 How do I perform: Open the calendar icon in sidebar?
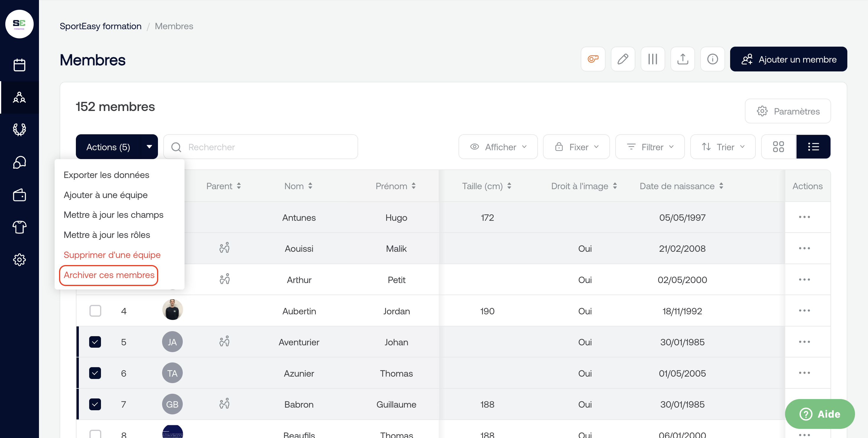pyautogui.click(x=19, y=65)
